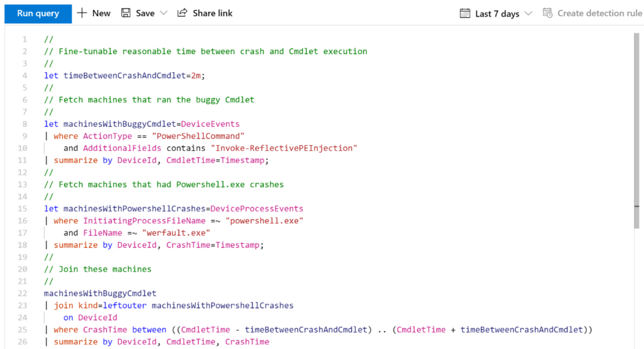Click the comment "Join these machines"
The width and height of the screenshot is (644, 349).
104,269
